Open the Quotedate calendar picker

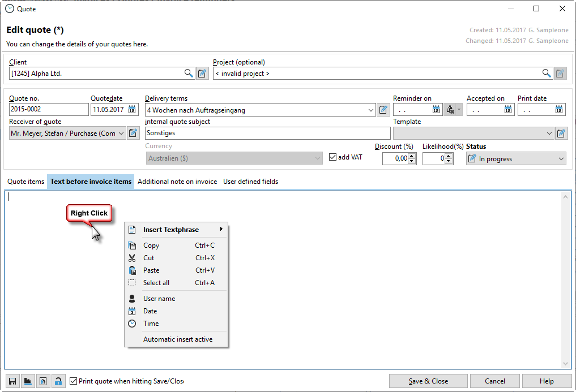(133, 110)
